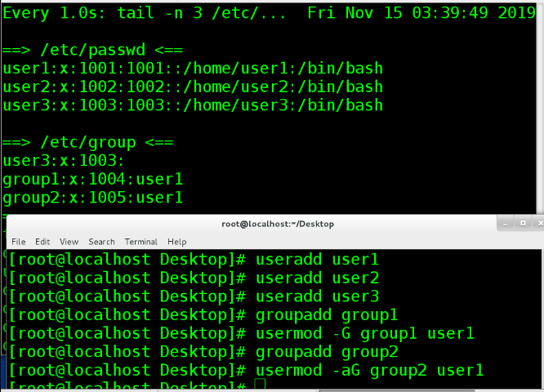Click the 'user3:x:1003:' group line
Viewport: 544px width, 392px height.
(x=63, y=161)
